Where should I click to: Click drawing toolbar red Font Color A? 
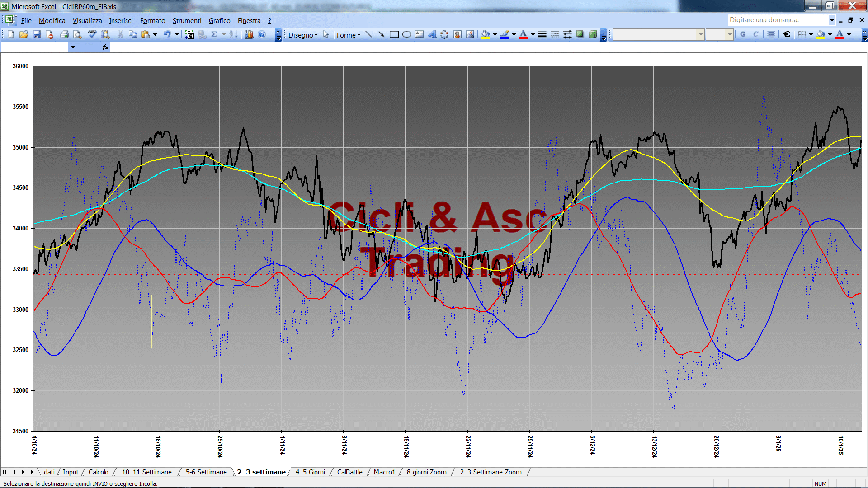[x=523, y=34]
